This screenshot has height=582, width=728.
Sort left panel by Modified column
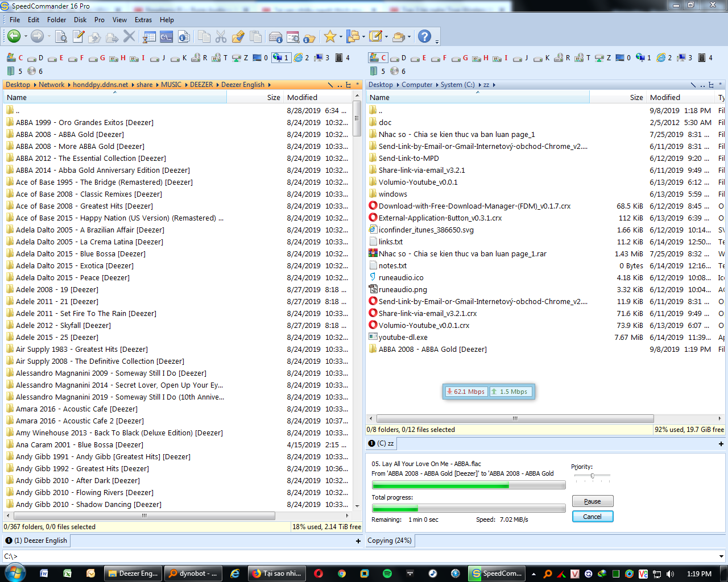coord(317,97)
